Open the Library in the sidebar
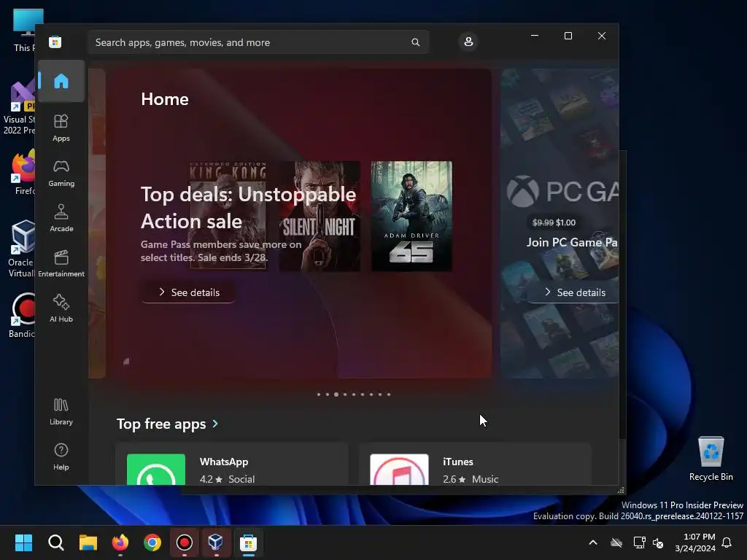Screen dimensions: 747x560 (x=61, y=411)
